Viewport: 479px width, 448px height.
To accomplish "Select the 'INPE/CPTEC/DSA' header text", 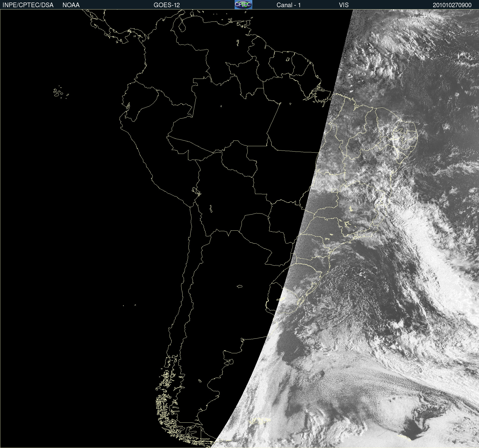I will point(28,5).
